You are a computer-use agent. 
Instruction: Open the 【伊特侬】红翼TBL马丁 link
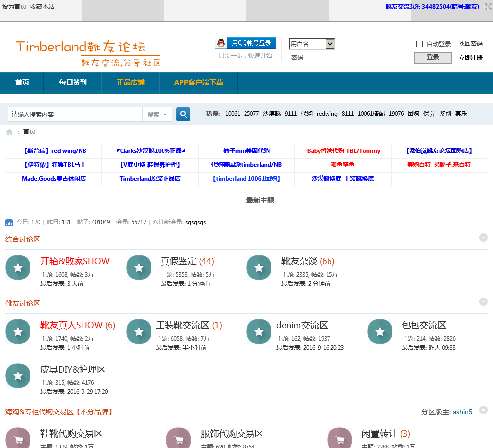[54, 164]
